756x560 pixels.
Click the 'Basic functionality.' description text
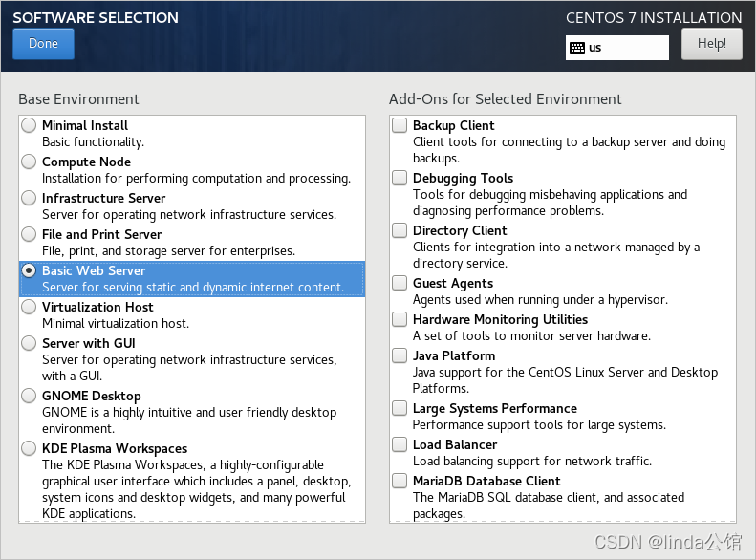(93, 142)
